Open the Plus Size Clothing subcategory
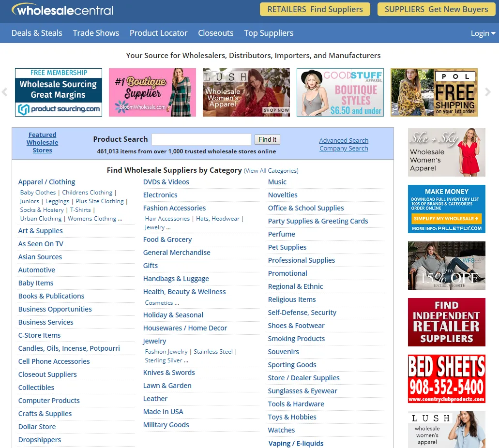 click(100, 201)
